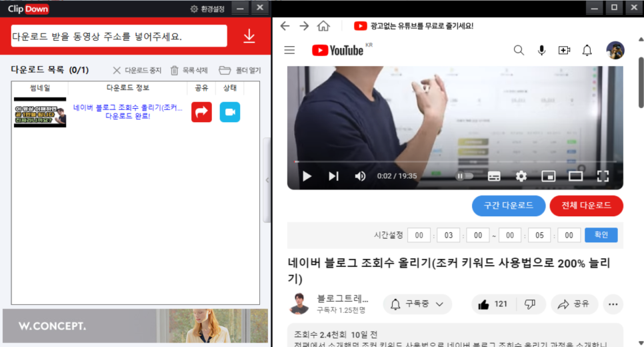644x347 pixels.
Task: Open the downloaded video thumbnail in the list
Action: click(x=40, y=112)
